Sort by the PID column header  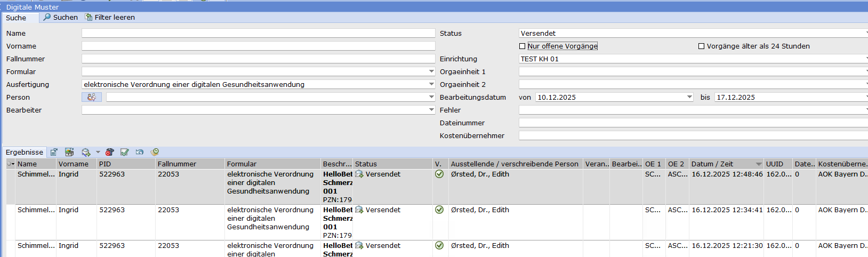pyautogui.click(x=126, y=164)
